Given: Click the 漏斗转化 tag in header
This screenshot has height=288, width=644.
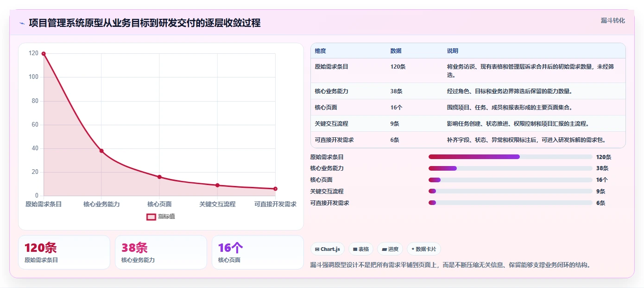Looking at the screenshot, I should (x=612, y=20).
